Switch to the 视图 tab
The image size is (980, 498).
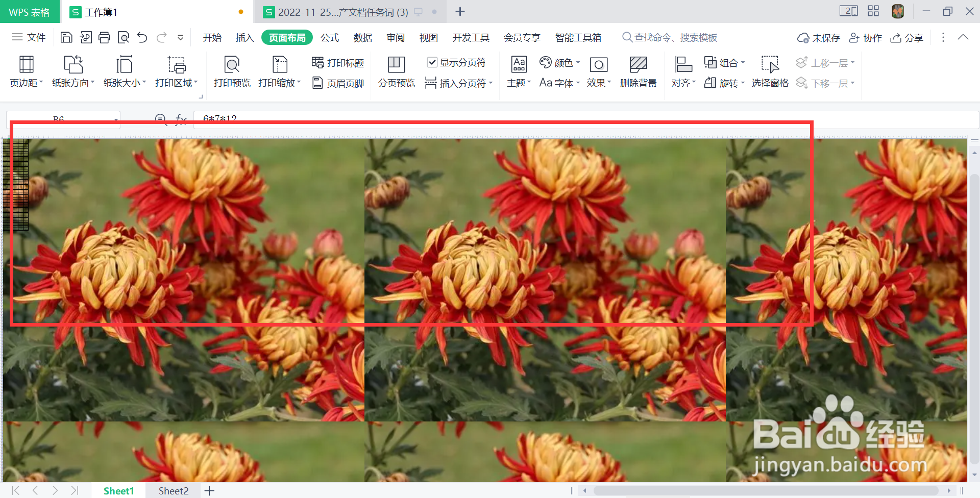tap(429, 38)
